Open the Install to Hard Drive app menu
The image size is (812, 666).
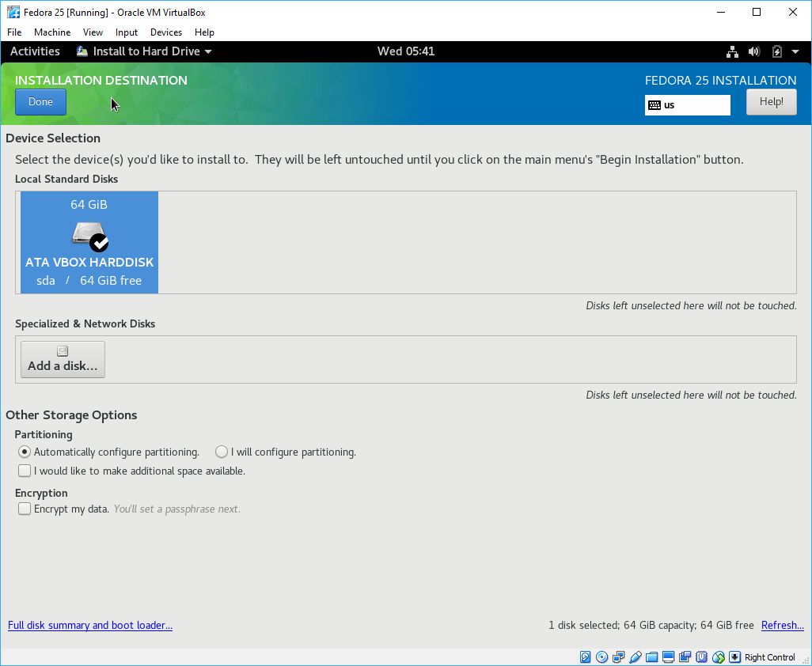pos(145,51)
